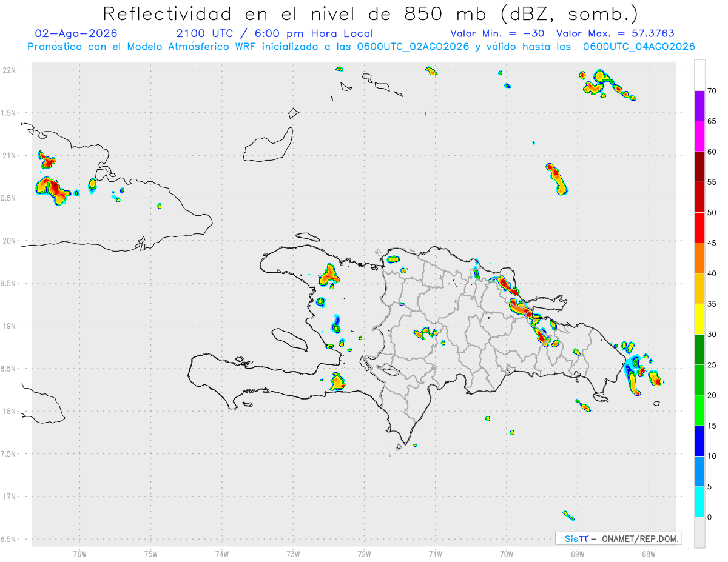Click the dark maroon 55-60 dBZ colorbar segment
This screenshot has width=728, height=562.
point(699,167)
